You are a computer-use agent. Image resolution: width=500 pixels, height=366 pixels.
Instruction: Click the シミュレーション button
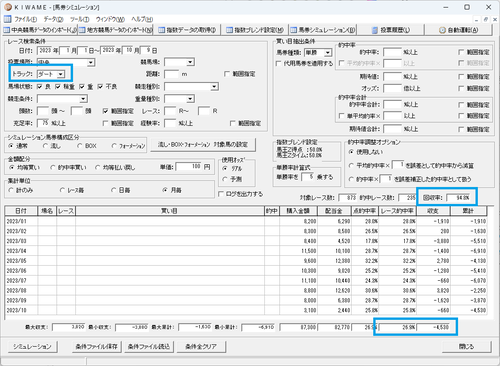click(32, 347)
